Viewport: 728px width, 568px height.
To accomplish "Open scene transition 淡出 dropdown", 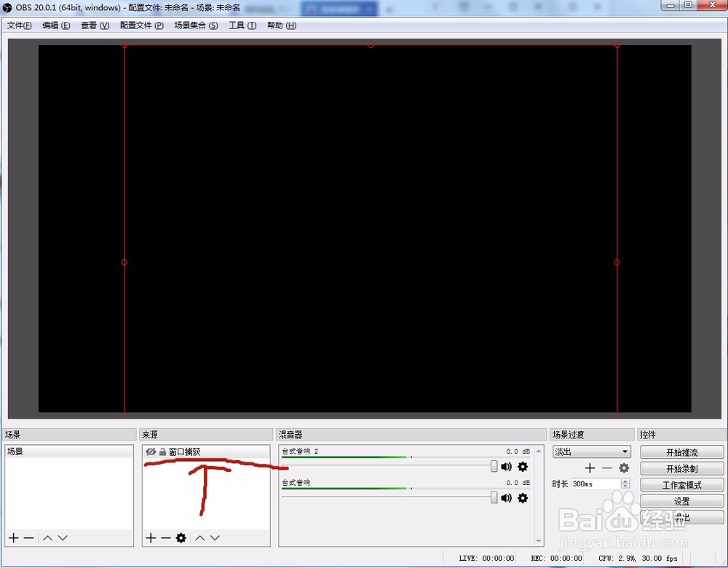I will coord(591,451).
